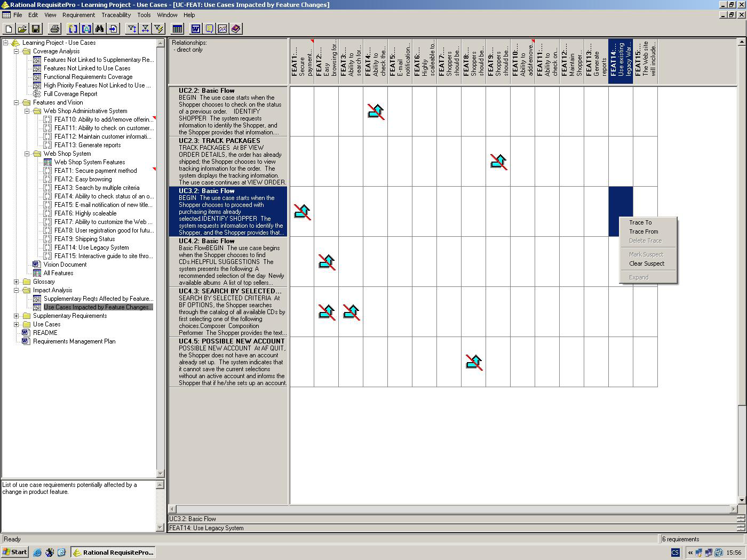Click the trace arrow in UC4.2 FEAT2 cell
Viewport: 747px width, 560px height.
327,262
